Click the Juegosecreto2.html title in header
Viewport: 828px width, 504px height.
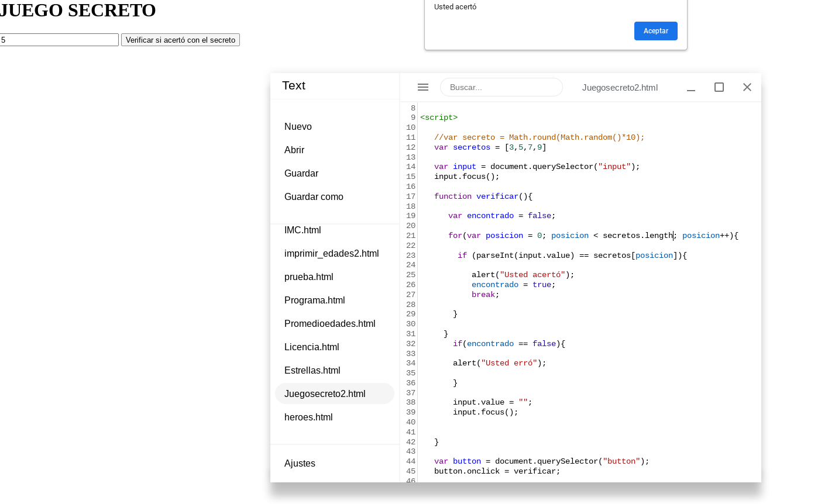pyautogui.click(x=620, y=87)
